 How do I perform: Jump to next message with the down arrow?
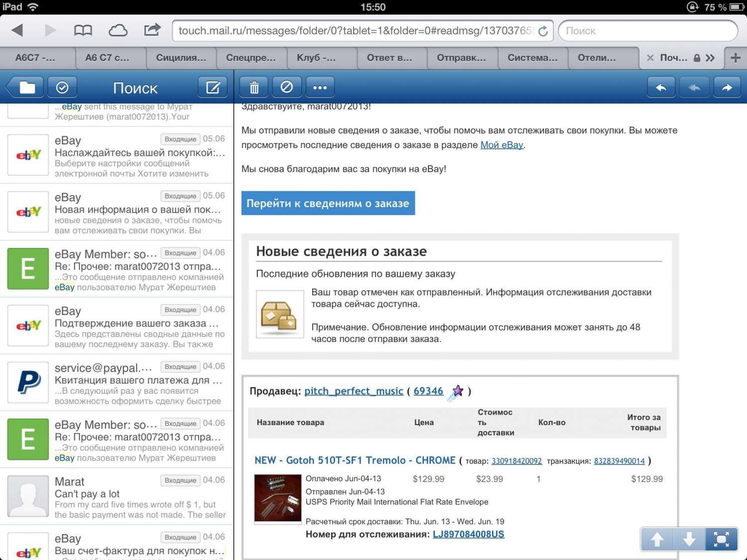point(689,539)
